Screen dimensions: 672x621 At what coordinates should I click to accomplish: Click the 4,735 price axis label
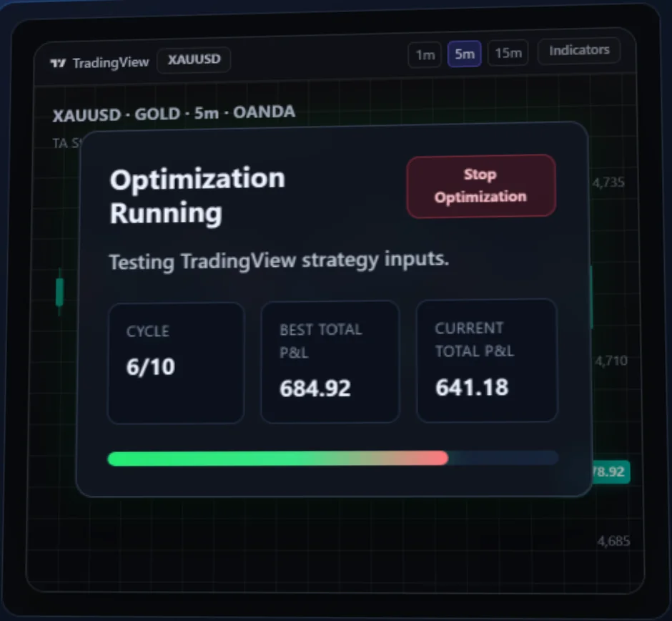608,182
